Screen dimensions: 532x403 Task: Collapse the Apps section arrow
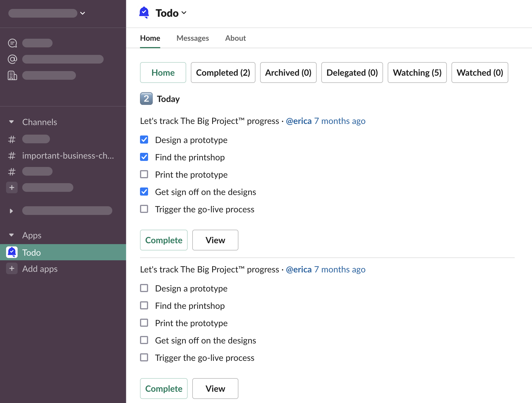point(12,235)
